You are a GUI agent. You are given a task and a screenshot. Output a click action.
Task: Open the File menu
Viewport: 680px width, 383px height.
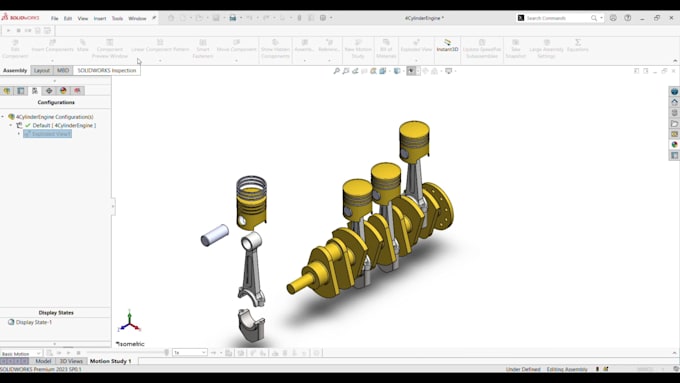[x=54, y=18]
